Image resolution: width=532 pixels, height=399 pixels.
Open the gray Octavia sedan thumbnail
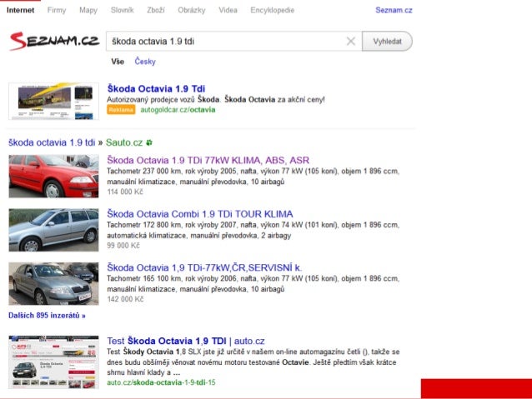click(x=53, y=283)
